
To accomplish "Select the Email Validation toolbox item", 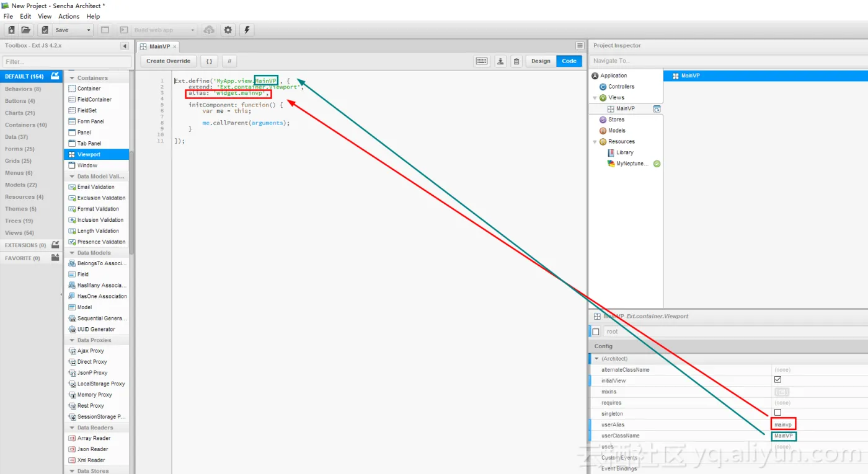I will coord(96,187).
